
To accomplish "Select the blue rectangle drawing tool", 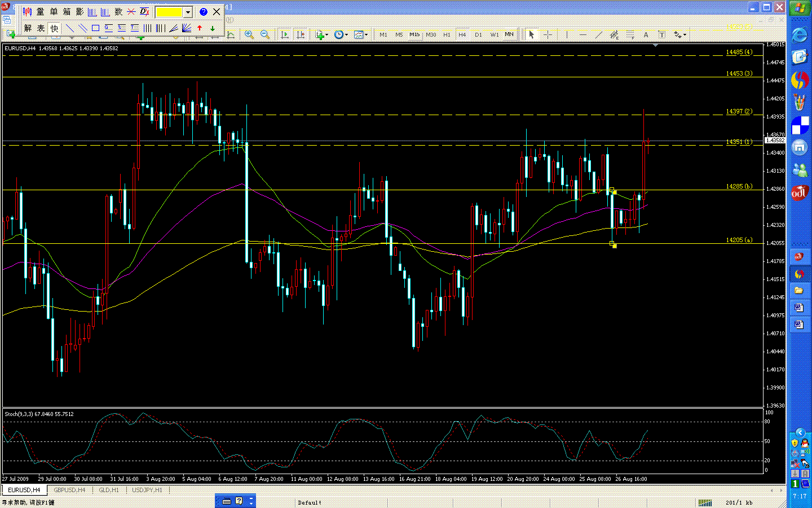I will [95, 28].
